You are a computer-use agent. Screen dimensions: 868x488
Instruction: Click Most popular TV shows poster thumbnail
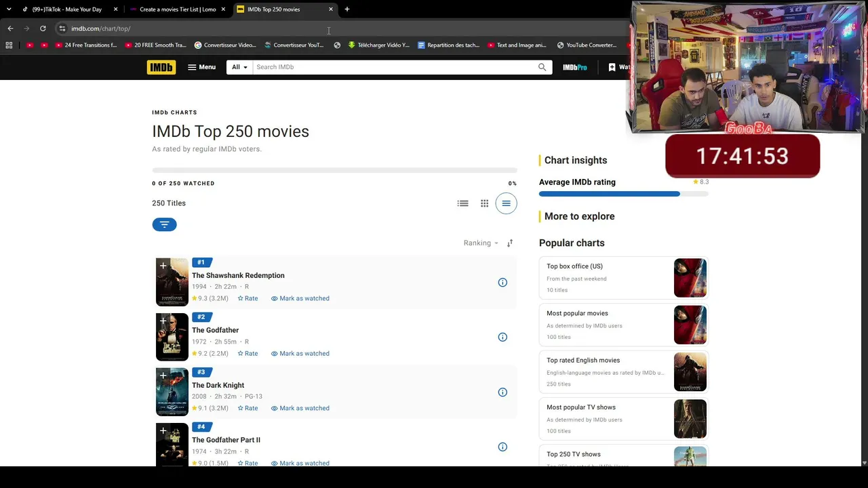pyautogui.click(x=690, y=419)
